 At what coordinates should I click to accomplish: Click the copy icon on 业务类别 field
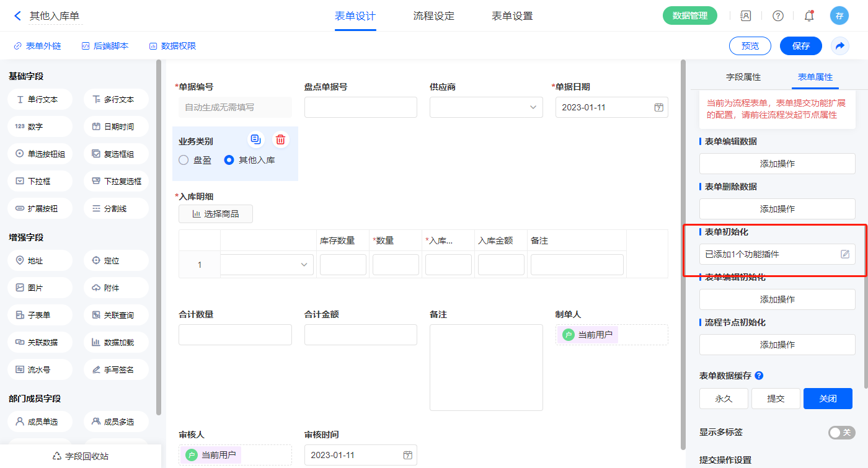point(256,139)
